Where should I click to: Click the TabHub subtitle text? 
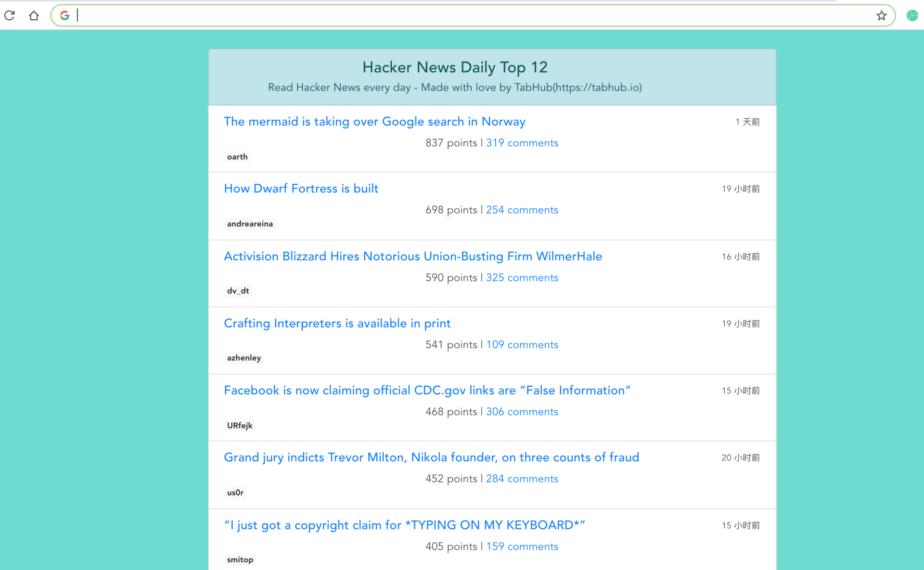455,88
